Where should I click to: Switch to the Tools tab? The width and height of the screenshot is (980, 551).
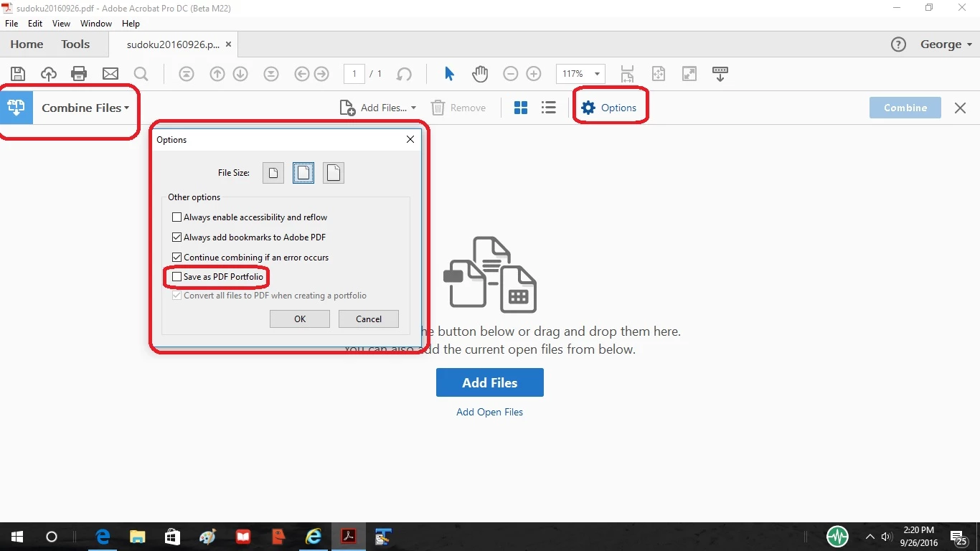point(75,44)
